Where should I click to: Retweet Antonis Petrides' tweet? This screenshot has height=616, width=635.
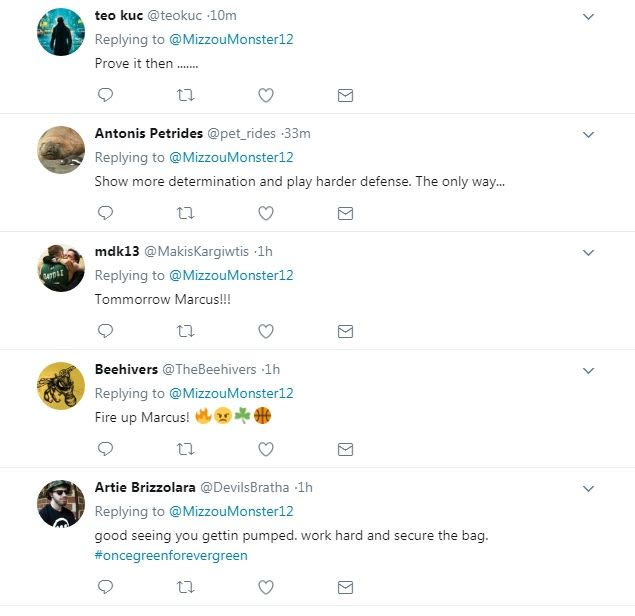185,213
